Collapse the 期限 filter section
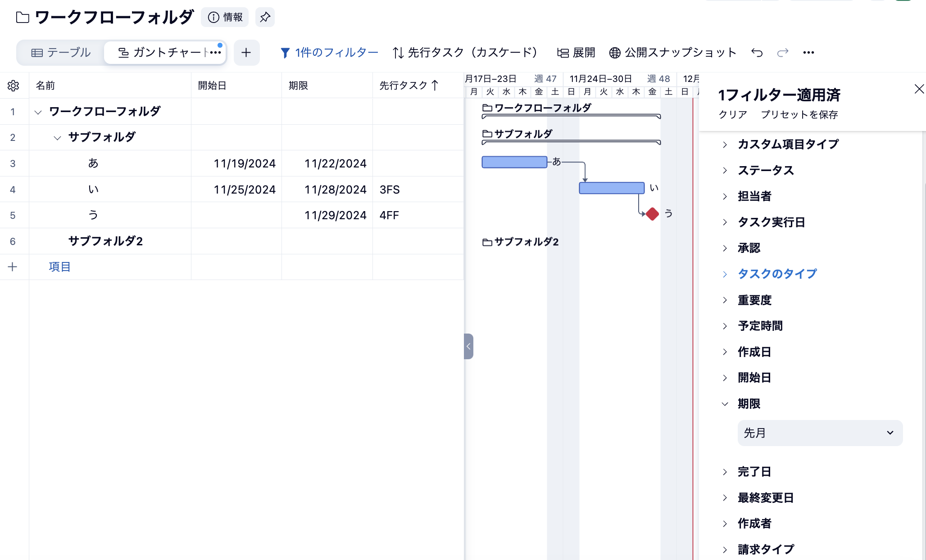Image resolution: width=926 pixels, height=560 pixels. [749, 404]
